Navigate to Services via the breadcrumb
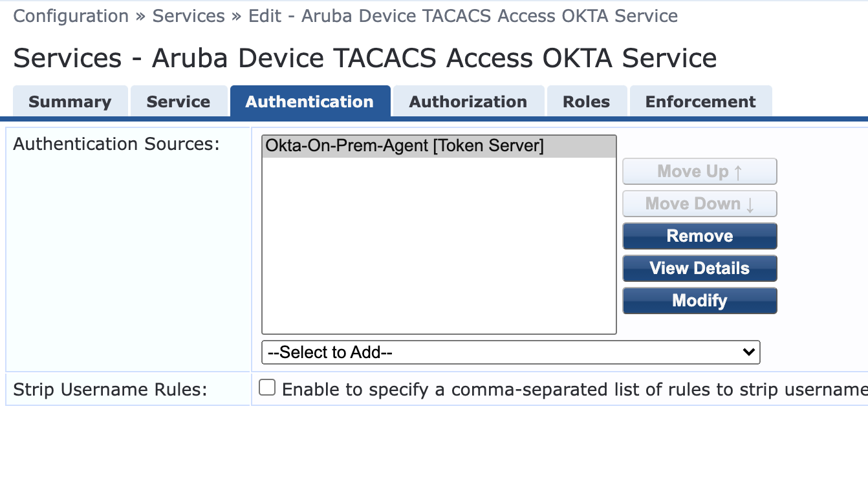The width and height of the screenshot is (868, 499). tap(188, 16)
